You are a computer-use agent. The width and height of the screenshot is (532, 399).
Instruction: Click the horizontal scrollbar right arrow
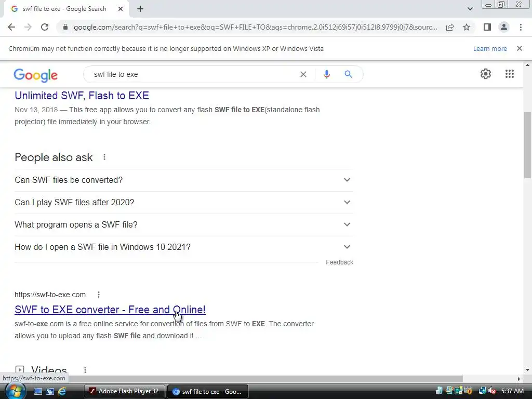(519, 379)
